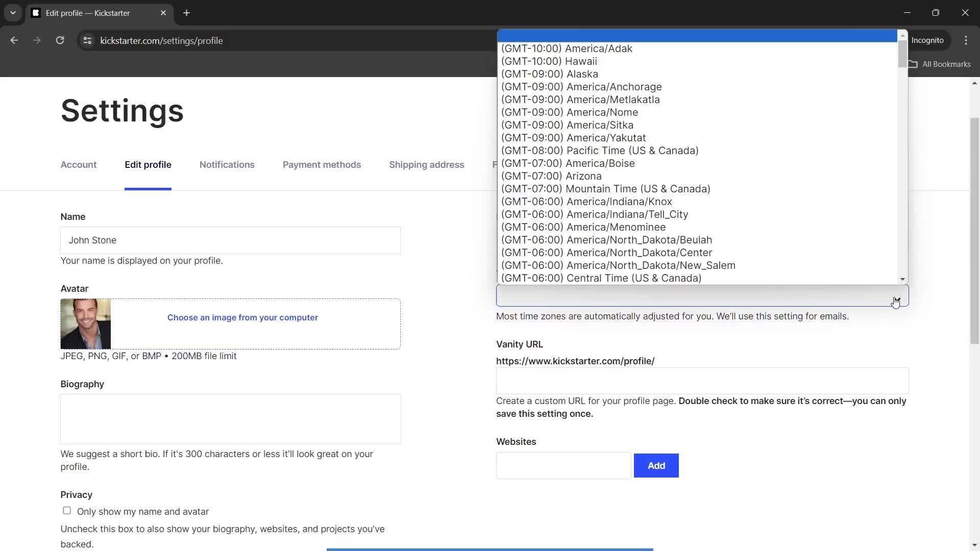Viewport: 980px width, 551px height.
Task: Open the Payment methods tab
Action: click(322, 164)
